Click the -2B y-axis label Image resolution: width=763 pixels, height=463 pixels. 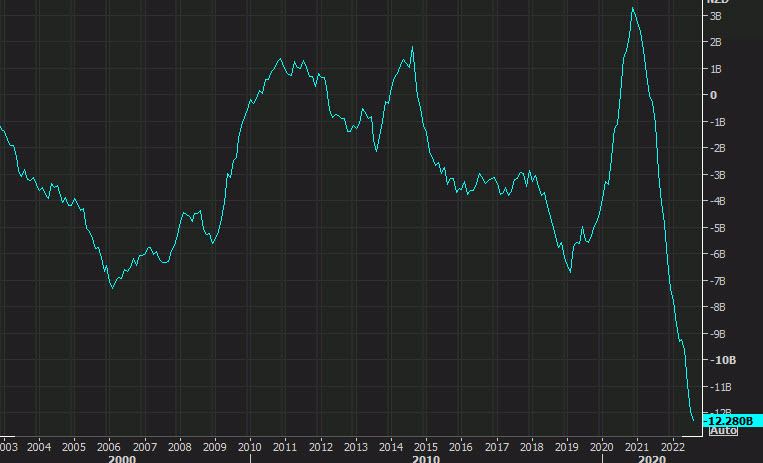717,148
